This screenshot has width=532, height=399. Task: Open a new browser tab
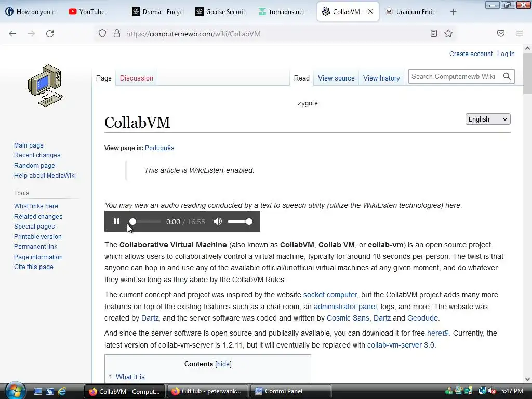click(453, 12)
